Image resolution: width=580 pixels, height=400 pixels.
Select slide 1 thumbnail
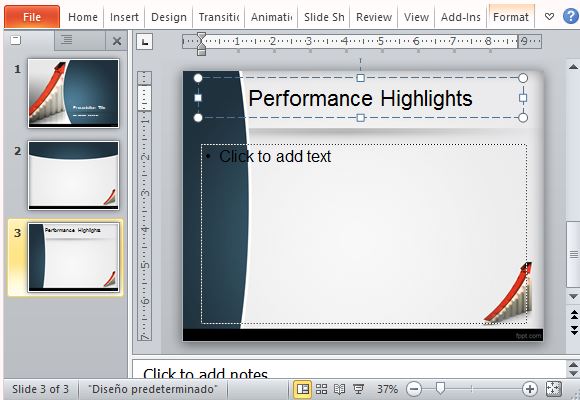pyautogui.click(x=74, y=93)
